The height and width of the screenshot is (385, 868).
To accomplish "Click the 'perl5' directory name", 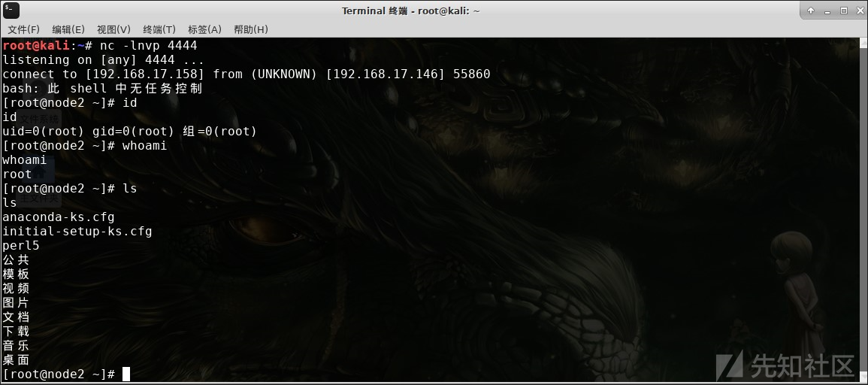I will click(x=21, y=245).
